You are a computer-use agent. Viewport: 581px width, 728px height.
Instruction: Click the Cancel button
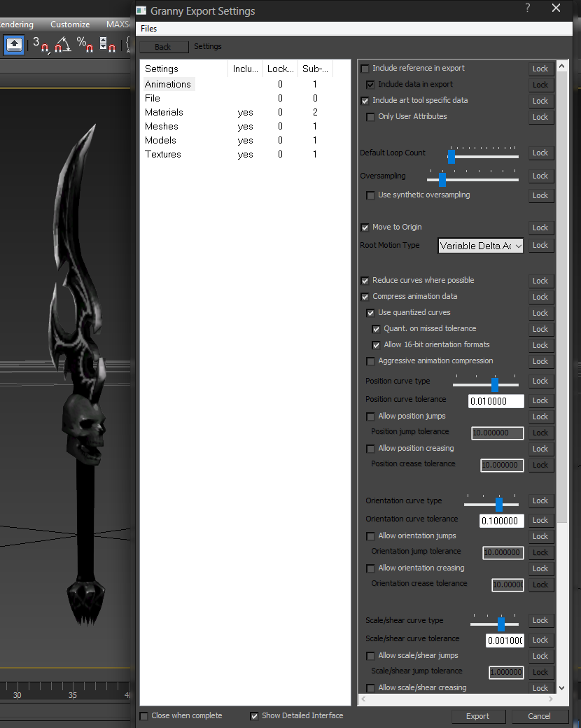pyautogui.click(x=540, y=716)
